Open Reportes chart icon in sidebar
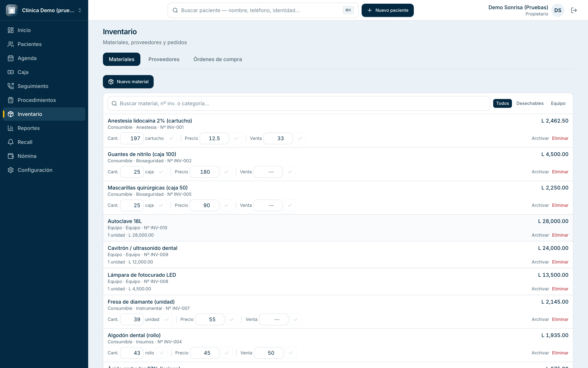Screen dimensions: 588x368 [x=10, y=128]
